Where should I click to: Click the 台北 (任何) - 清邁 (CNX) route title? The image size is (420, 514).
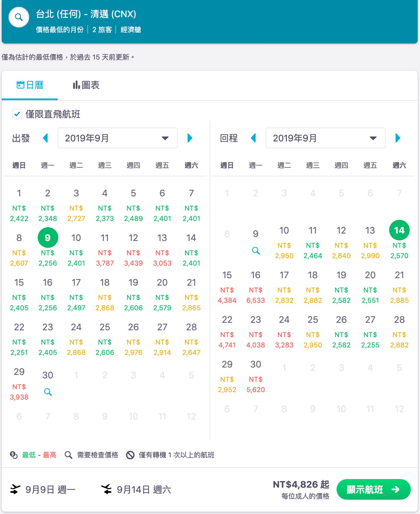tap(86, 14)
